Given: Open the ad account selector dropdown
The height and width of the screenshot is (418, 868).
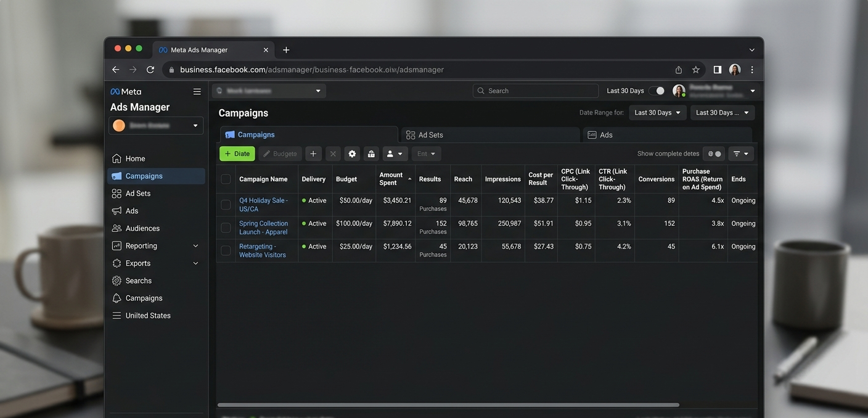Looking at the screenshot, I should click(156, 125).
